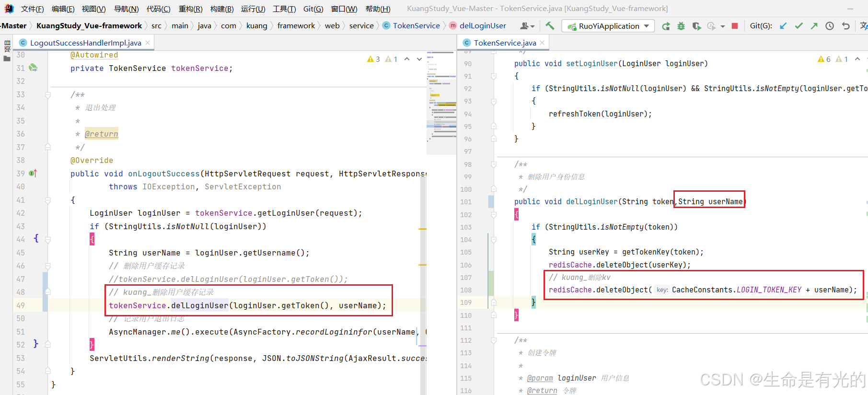Open the profiler dropdown arrow
The height and width of the screenshot is (395, 868).
pyautogui.click(x=723, y=26)
